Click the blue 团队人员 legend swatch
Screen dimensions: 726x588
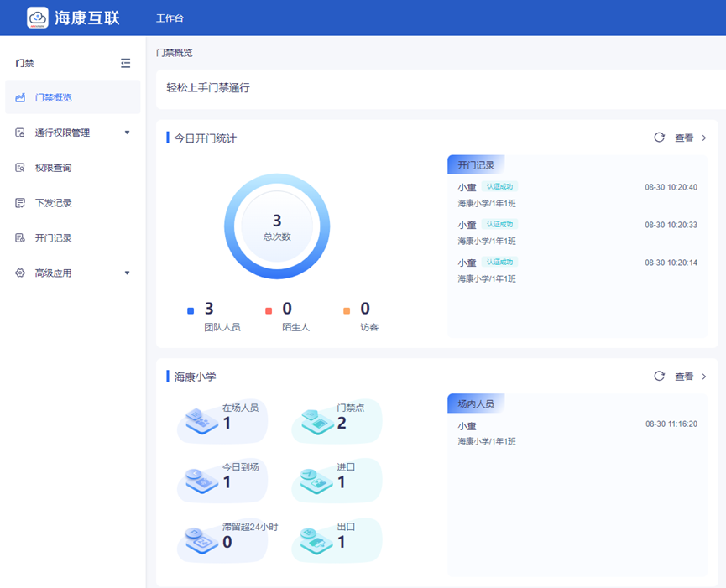pyautogui.click(x=191, y=311)
